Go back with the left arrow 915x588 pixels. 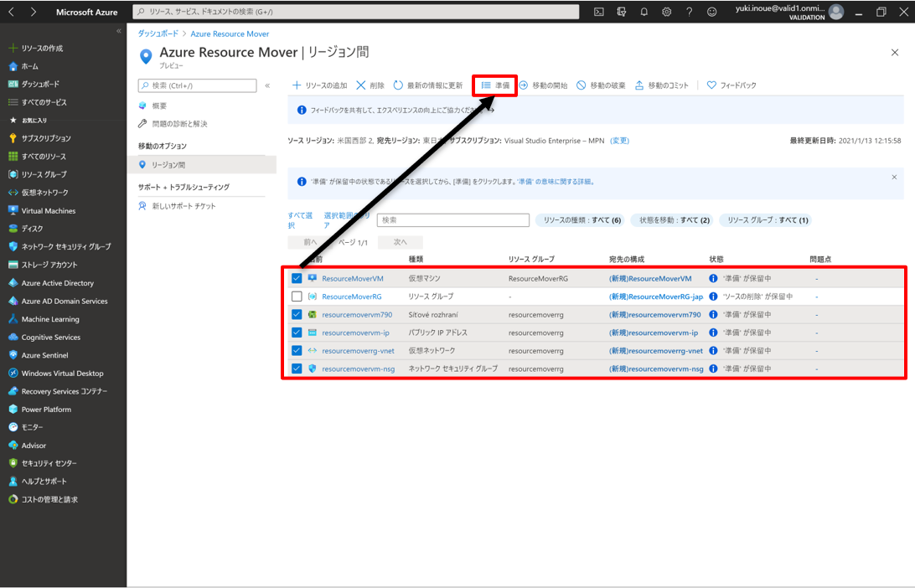[11, 12]
